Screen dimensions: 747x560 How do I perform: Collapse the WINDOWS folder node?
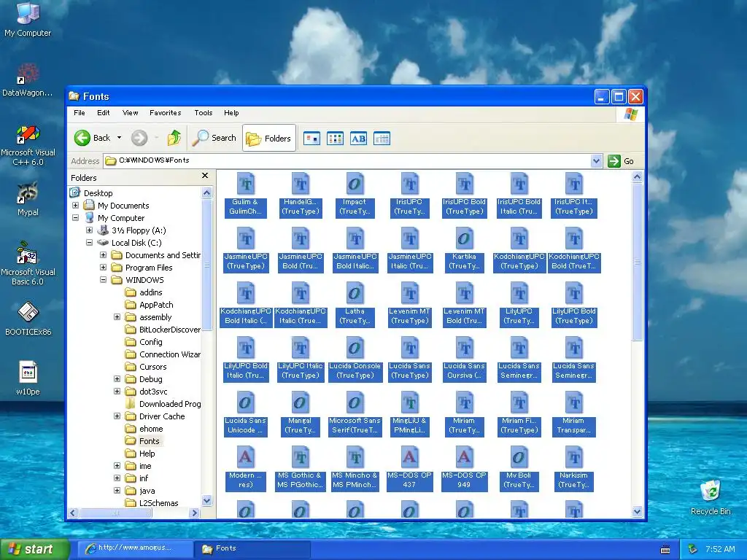click(103, 279)
